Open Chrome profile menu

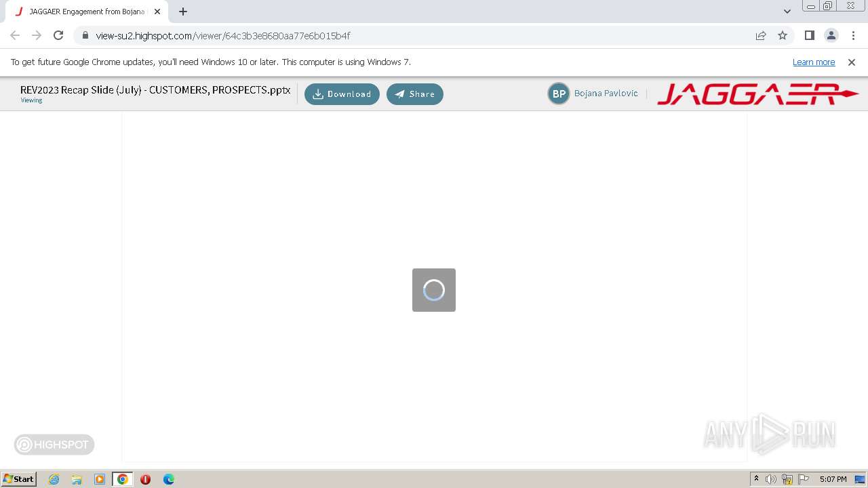831,35
